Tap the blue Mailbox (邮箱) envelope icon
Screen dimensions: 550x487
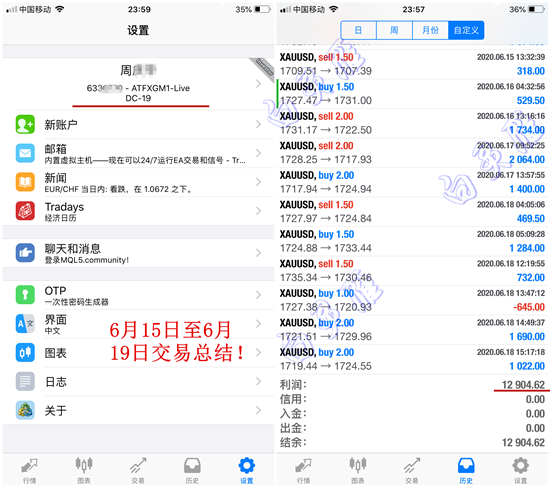(25, 153)
